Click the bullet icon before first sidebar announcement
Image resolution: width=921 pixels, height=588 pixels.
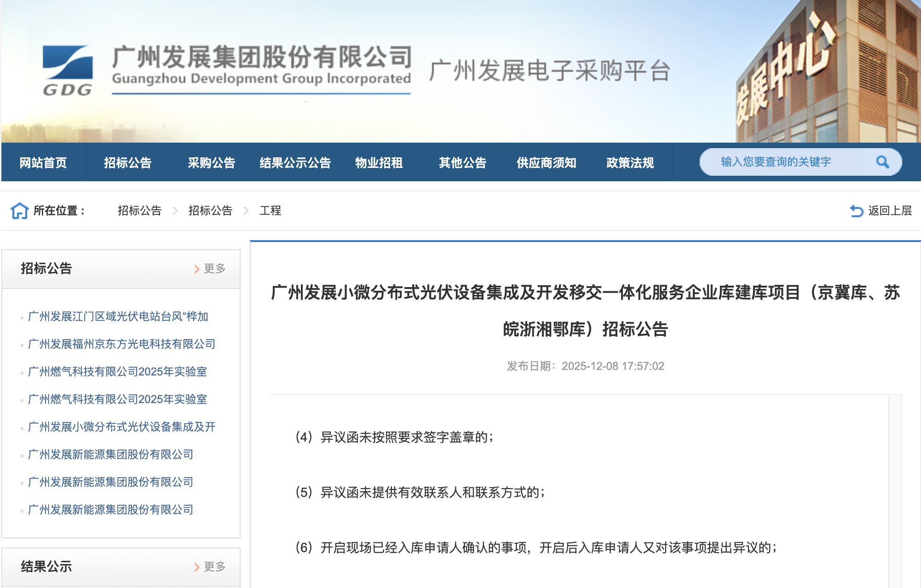(x=22, y=317)
